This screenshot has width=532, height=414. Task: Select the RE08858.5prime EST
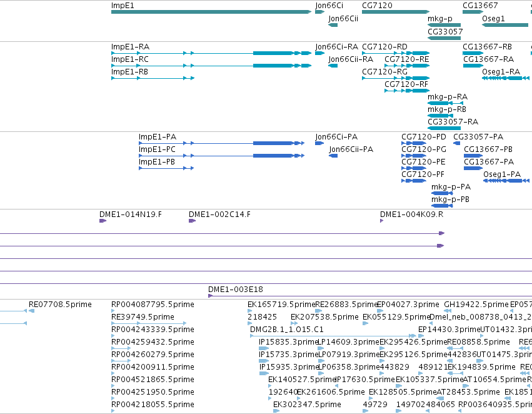pyautogui.click(x=455, y=348)
